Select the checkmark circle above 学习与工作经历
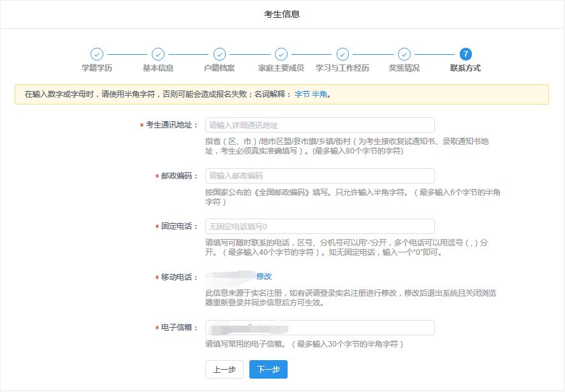This screenshot has width=565, height=392. coord(342,54)
